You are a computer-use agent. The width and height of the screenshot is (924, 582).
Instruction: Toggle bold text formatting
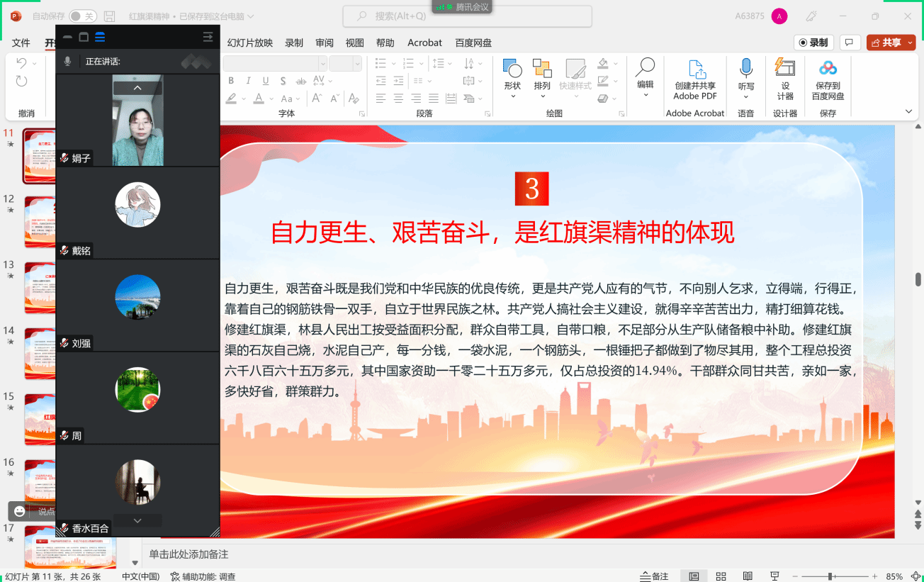(x=232, y=82)
